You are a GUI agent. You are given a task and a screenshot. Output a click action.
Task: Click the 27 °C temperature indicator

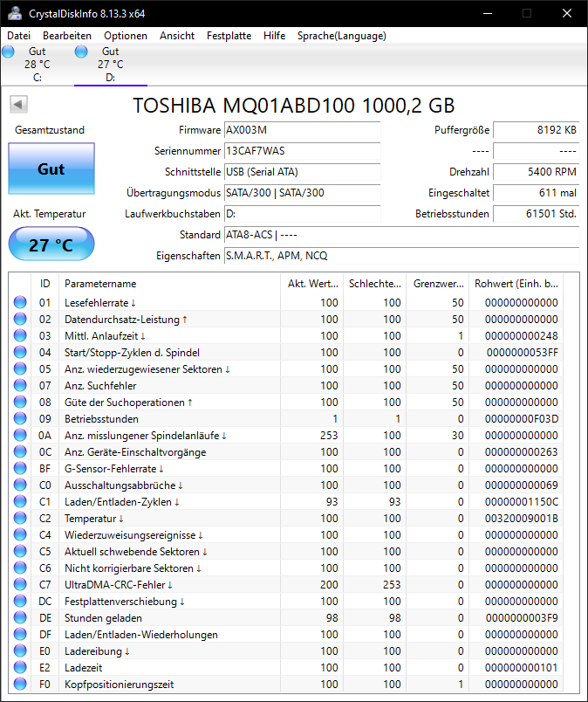coord(51,244)
